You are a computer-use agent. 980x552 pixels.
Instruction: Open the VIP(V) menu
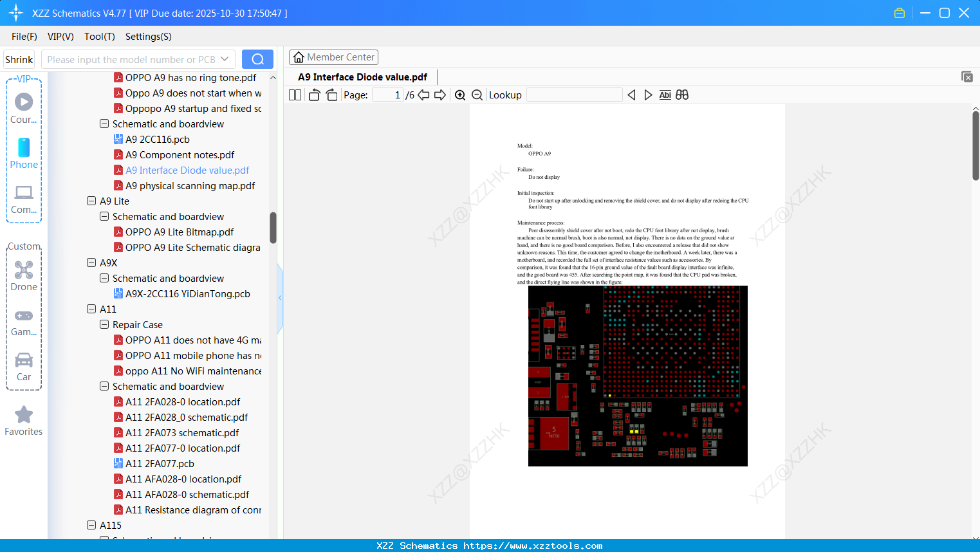click(60, 37)
